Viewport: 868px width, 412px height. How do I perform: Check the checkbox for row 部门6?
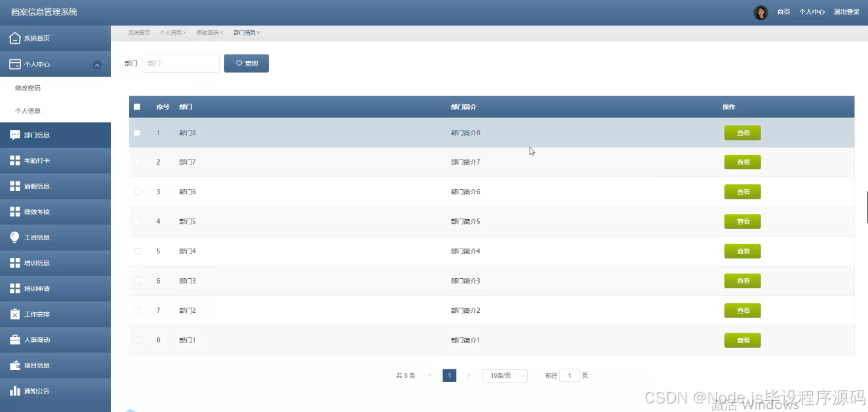coord(137,192)
